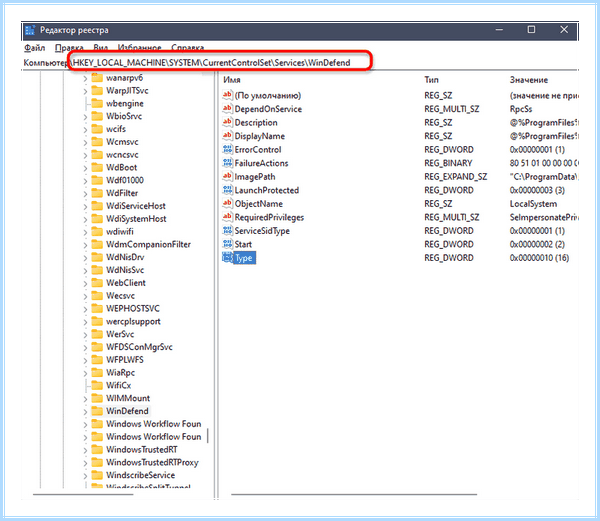Expand the WdiServiceHost key arrow
The image size is (600, 521).
tap(85, 207)
